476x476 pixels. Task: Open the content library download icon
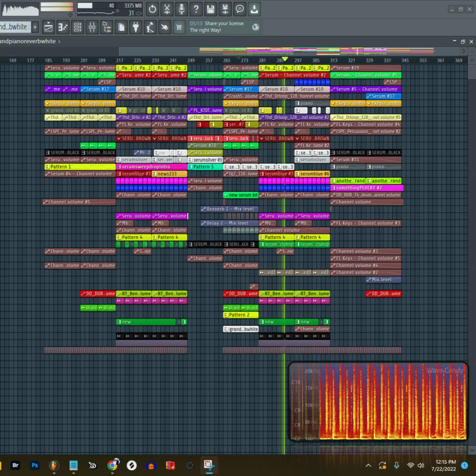coord(254,9)
